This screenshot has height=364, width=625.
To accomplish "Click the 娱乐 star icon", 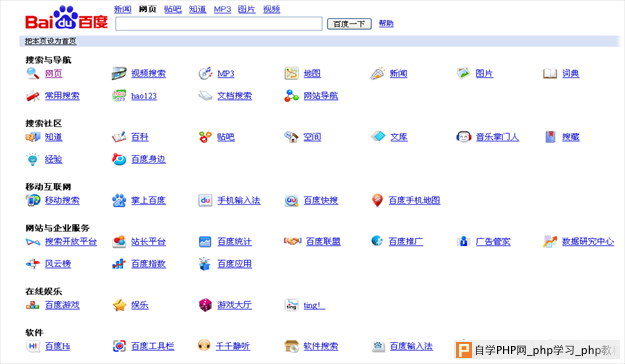I will click(x=119, y=305).
